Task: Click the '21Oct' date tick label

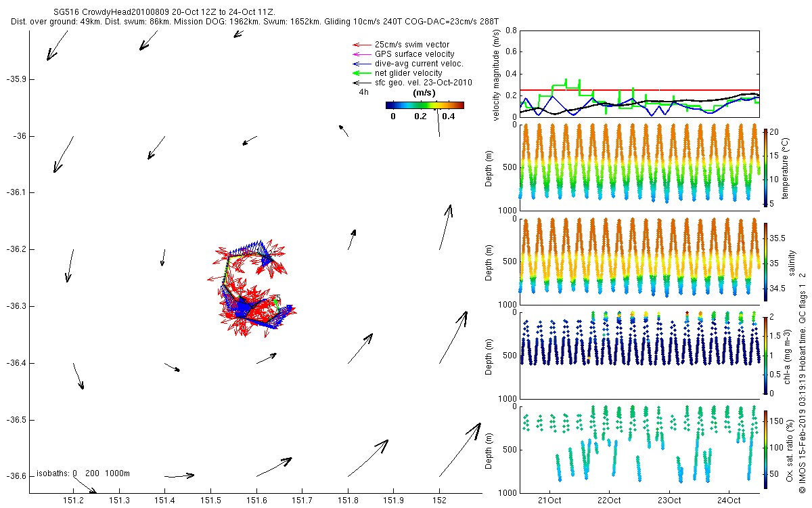Action: pyautogui.click(x=549, y=501)
